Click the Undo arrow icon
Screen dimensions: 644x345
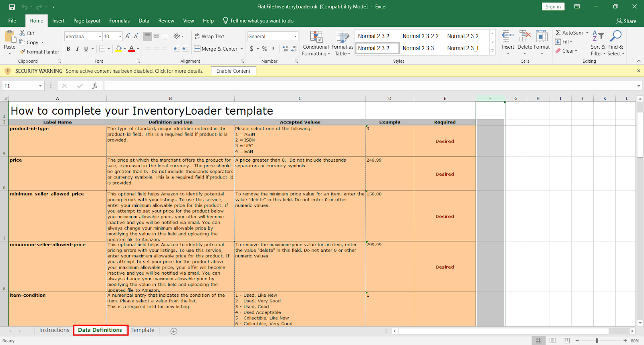[25, 7]
